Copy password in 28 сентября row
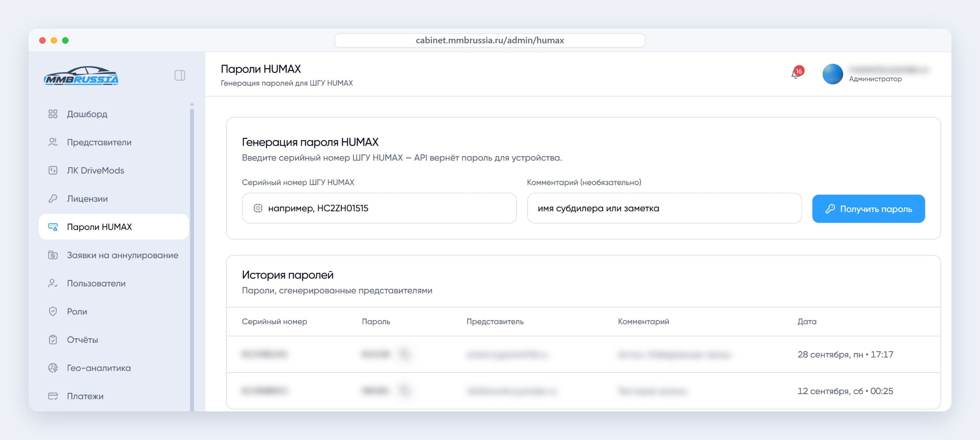This screenshot has height=440, width=980. pos(404,354)
